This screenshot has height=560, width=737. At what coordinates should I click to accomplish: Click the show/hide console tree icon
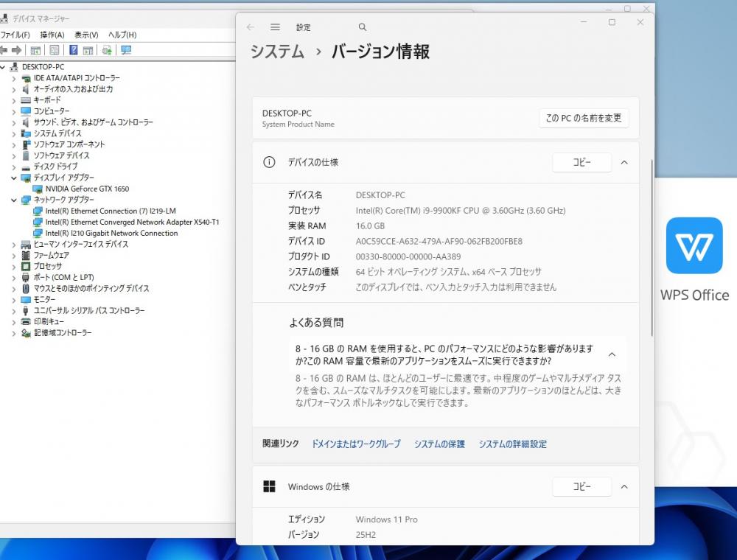click(x=35, y=50)
